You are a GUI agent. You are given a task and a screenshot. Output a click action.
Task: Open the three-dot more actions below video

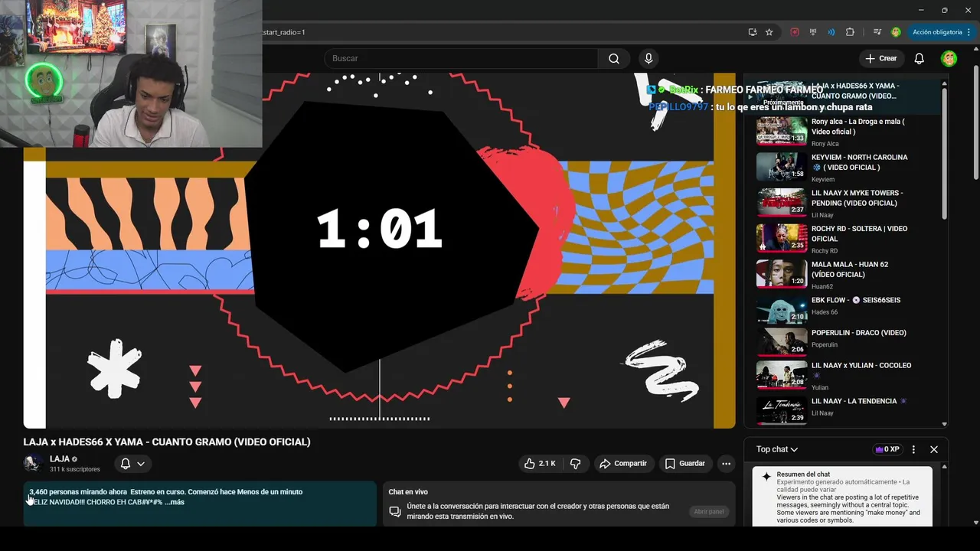(726, 464)
